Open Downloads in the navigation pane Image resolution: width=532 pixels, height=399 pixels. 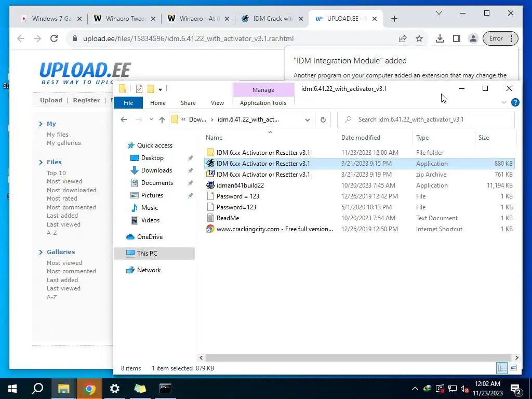click(156, 170)
